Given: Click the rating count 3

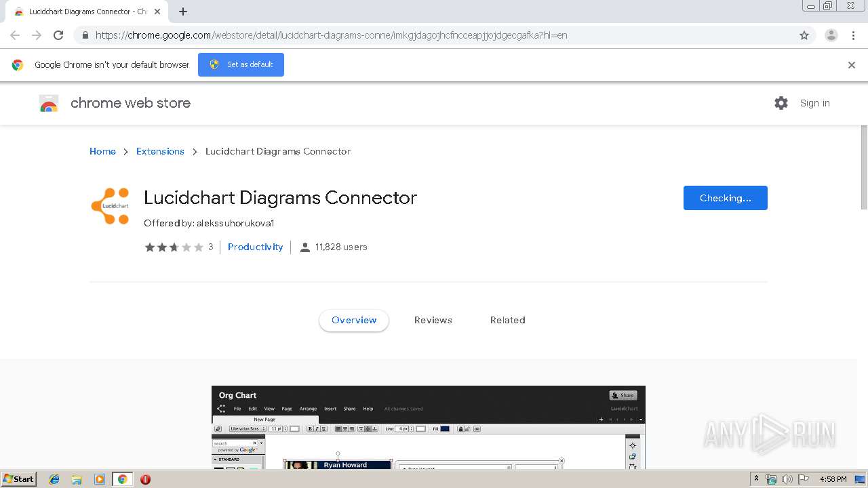Looking at the screenshot, I should coord(210,247).
